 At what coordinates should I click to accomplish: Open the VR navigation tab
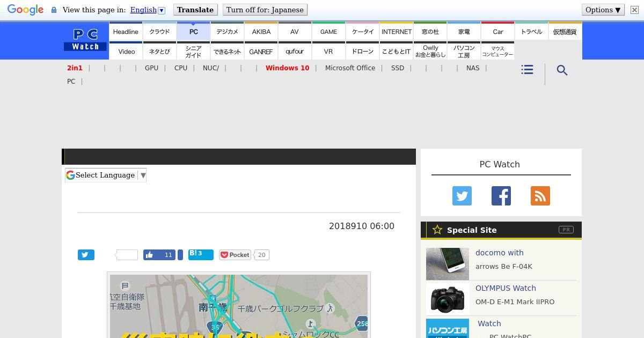click(328, 51)
